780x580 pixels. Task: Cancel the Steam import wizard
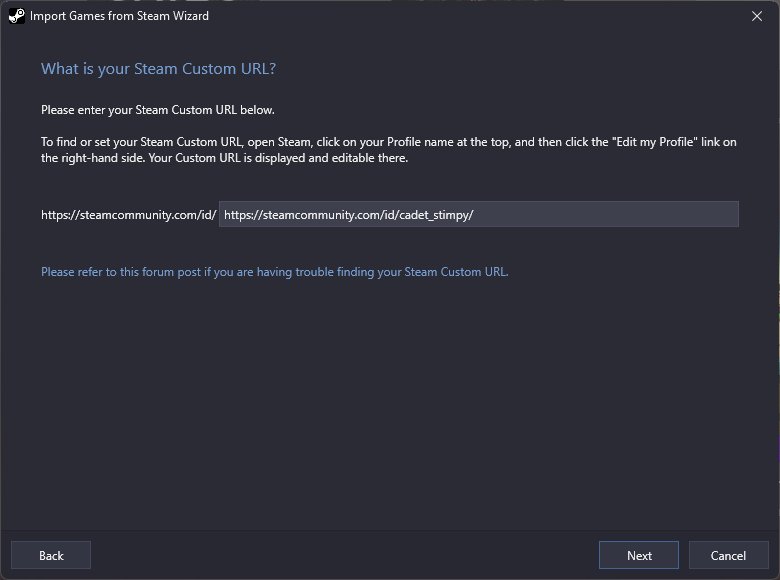pyautogui.click(x=728, y=555)
